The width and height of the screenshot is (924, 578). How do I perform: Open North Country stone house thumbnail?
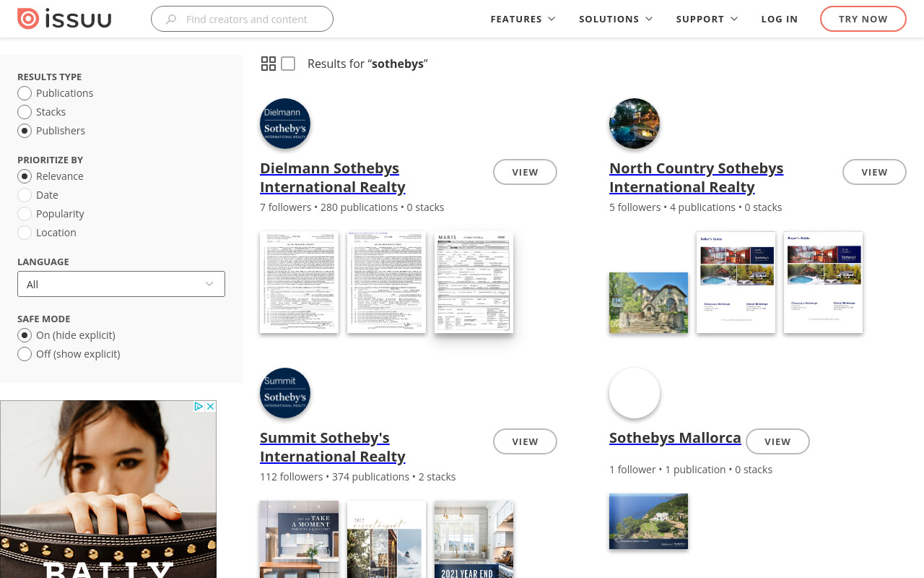(648, 303)
